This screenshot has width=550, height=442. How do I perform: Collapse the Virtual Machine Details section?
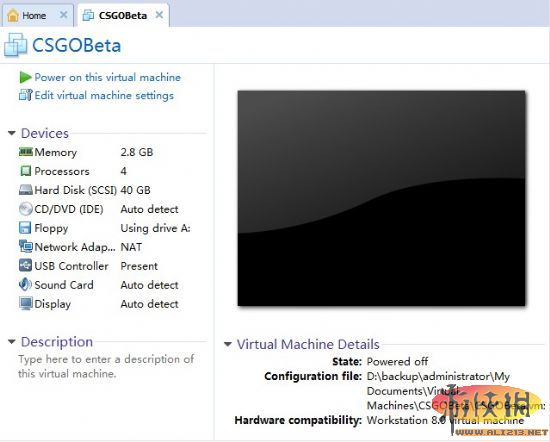pos(228,344)
